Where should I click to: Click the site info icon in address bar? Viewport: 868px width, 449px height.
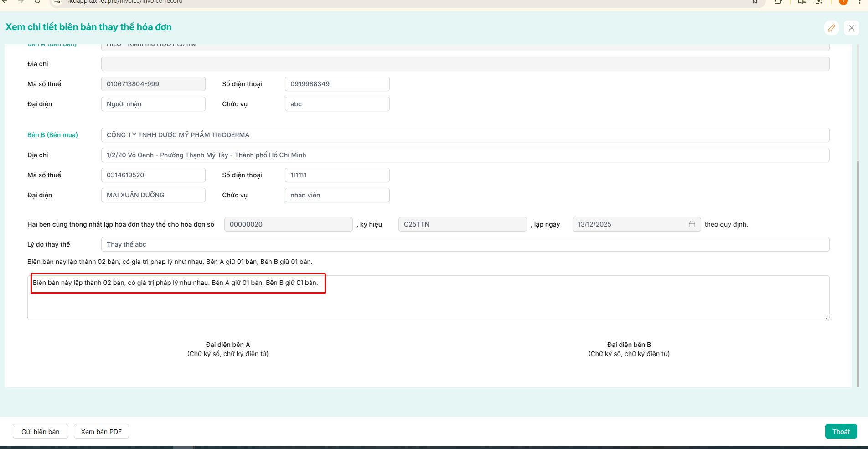(57, 2)
